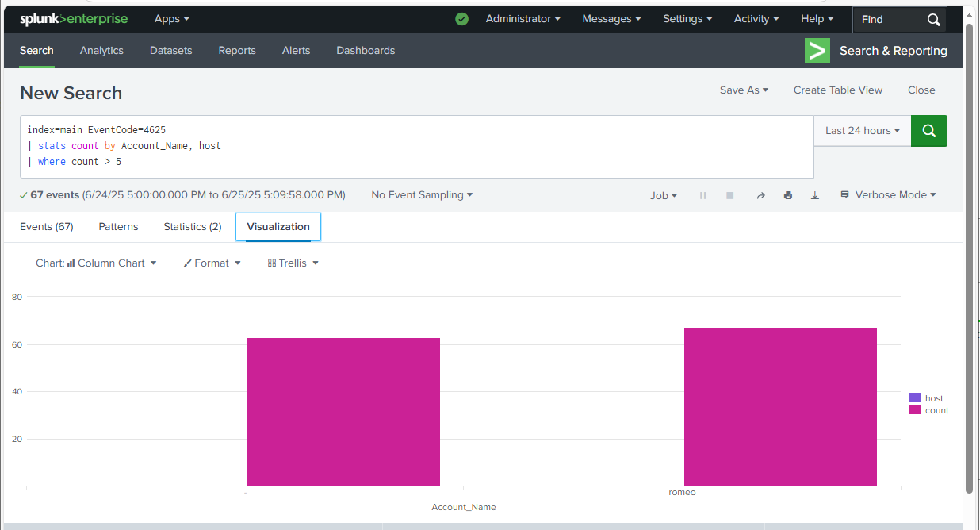Open the Last 24 hours time picker

tap(863, 131)
